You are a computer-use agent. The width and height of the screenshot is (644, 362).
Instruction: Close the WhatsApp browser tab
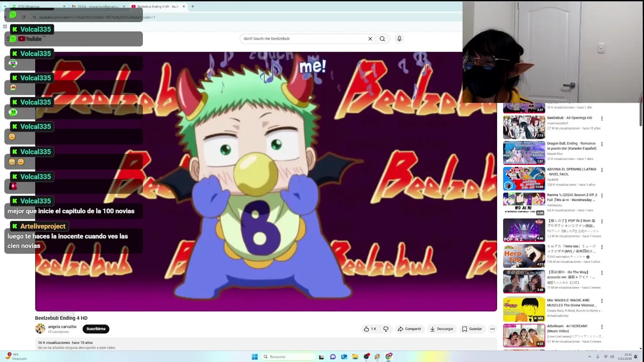[64, 7]
